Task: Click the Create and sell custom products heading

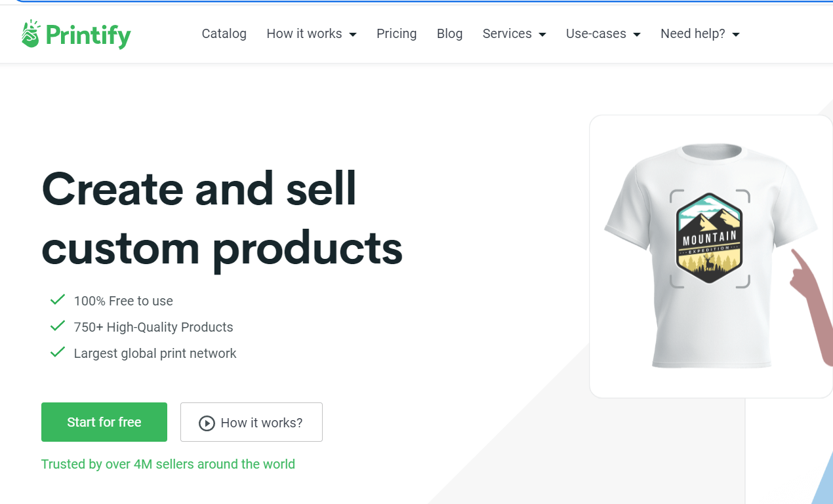Action: 222,218
